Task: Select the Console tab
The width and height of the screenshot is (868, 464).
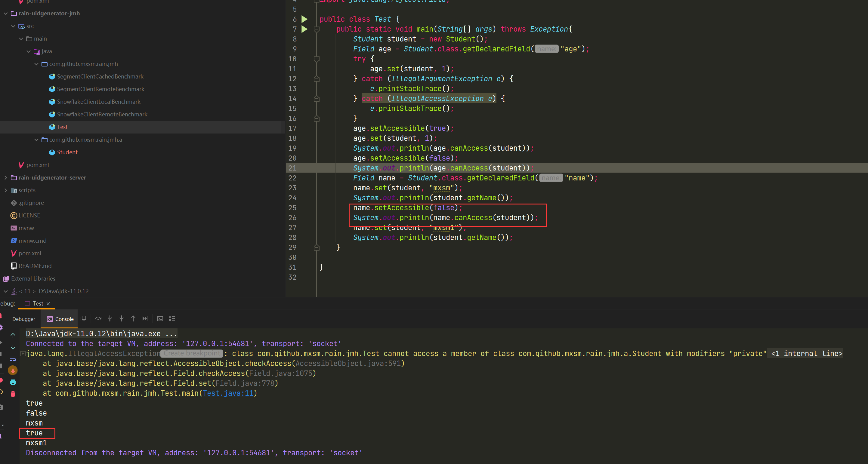Action: click(60, 319)
